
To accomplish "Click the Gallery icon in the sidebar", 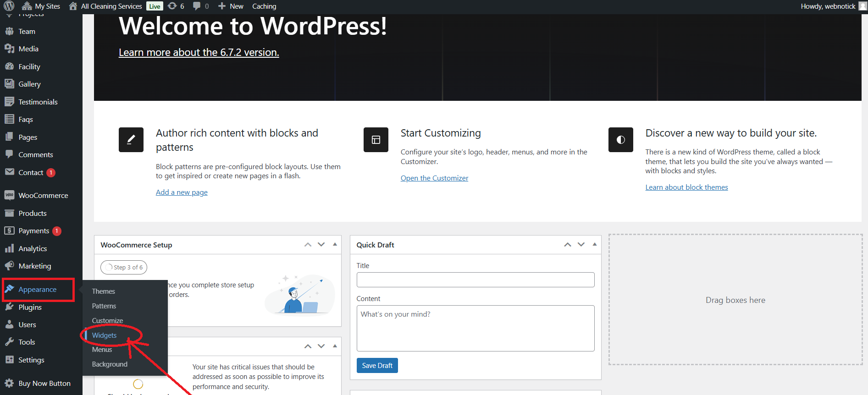I will point(9,84).
